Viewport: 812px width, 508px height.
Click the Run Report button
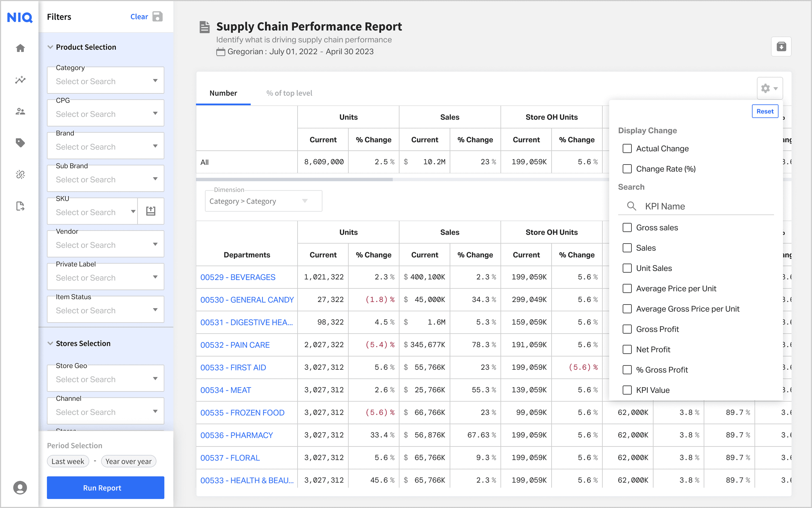[106, 487]
